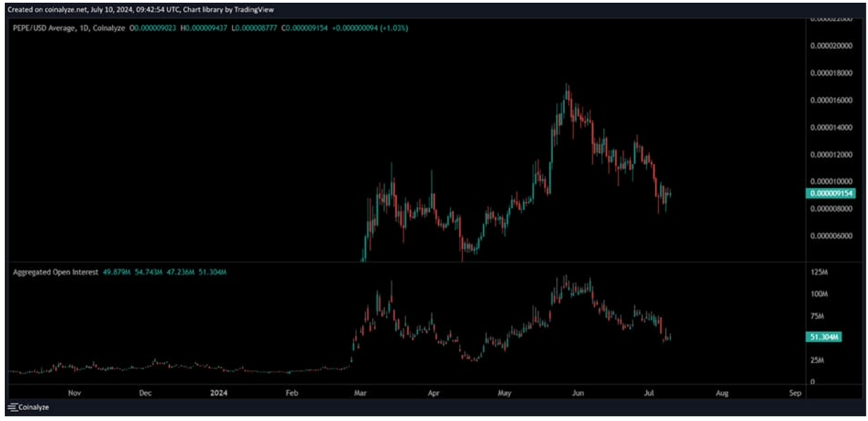Click the Jun label on the time axis

[578, 393]
